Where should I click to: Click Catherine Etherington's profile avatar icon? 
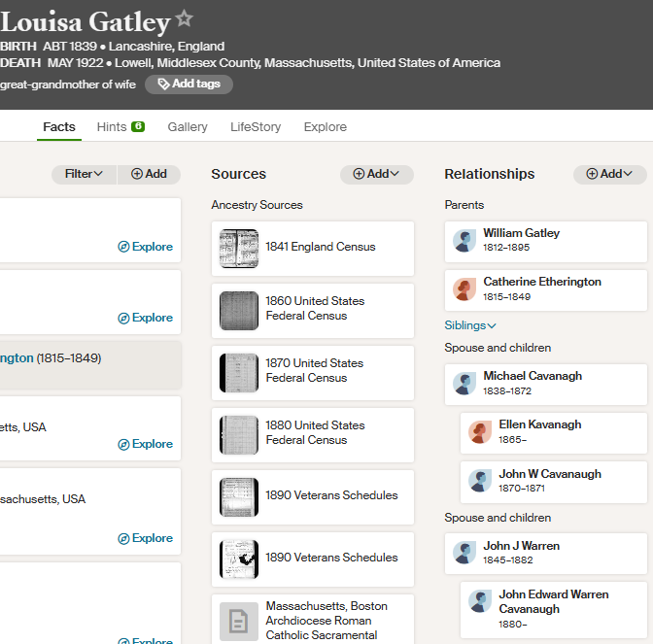click(x=464, y=289)
